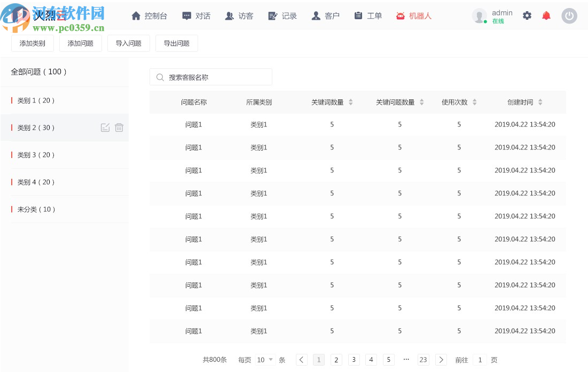This screenshot has width=588, height=372.
Task: Click the 客户 customer icon
Action: tap(316, 15)
